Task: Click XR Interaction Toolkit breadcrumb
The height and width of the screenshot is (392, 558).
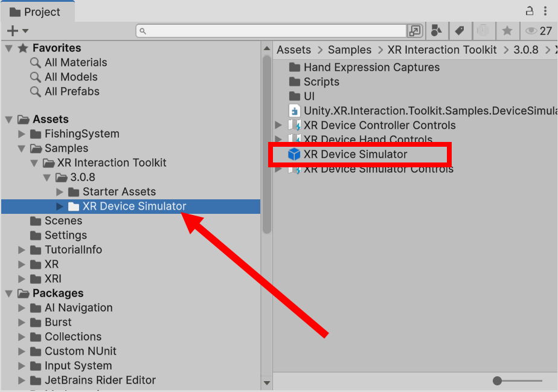Action: pyautogui.click(x=442, y=50)
